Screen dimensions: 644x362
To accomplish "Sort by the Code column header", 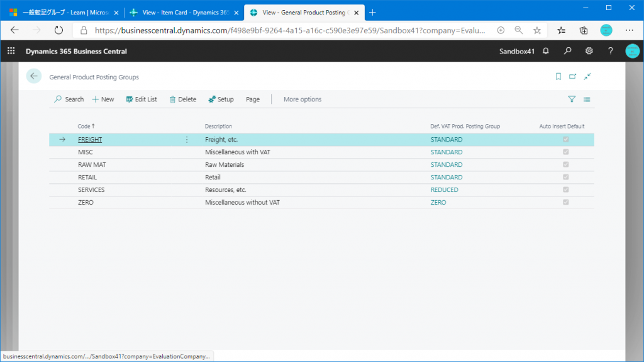I will point(86,127).
